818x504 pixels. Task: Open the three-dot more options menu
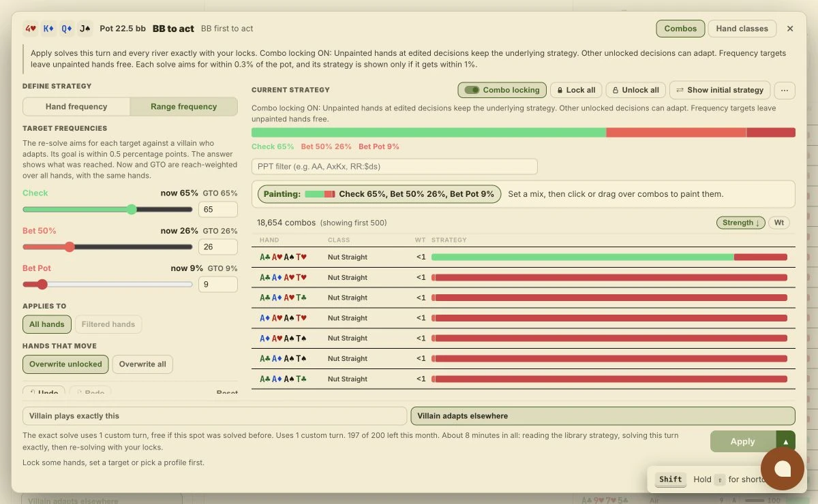coord(785,90)
